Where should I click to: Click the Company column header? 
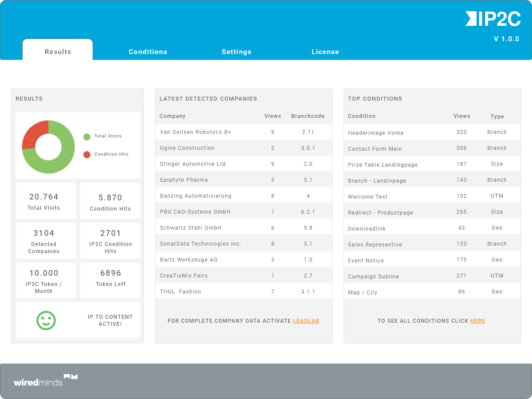click(x=172, y=116)
